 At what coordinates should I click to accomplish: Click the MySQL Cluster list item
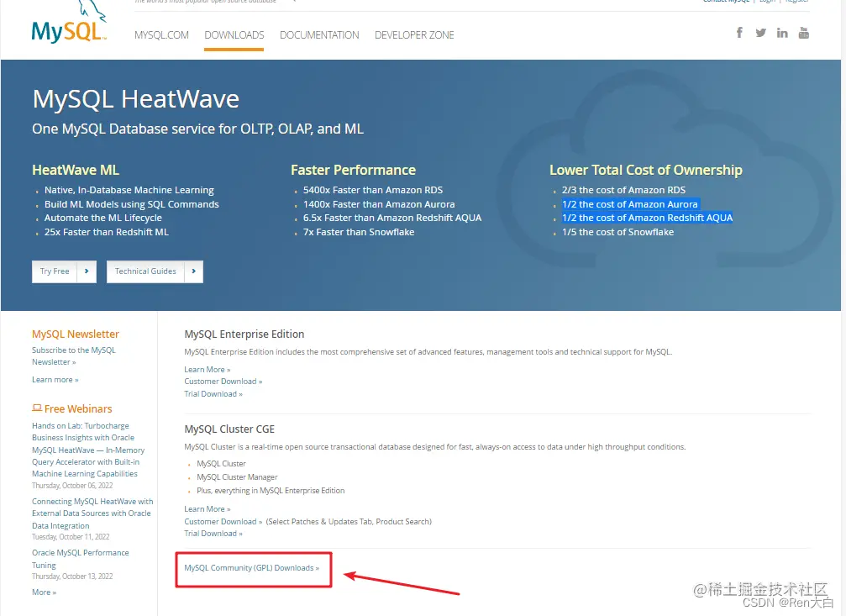pyautogui.click(x=221, y=464)
